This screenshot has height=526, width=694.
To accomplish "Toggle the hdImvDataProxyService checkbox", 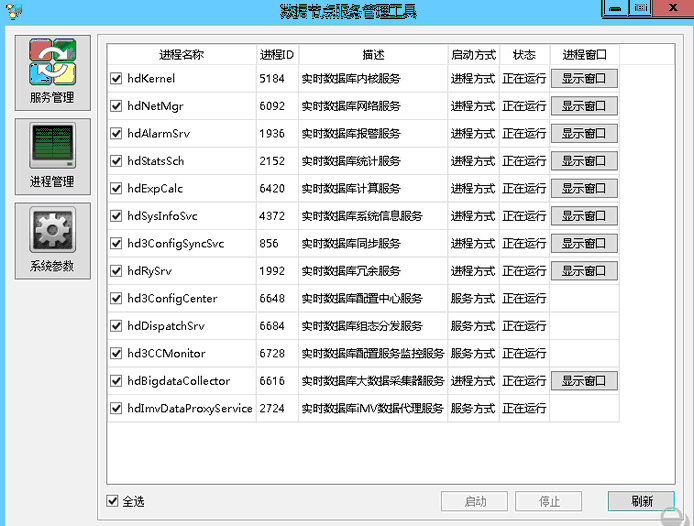I will 116,408.
